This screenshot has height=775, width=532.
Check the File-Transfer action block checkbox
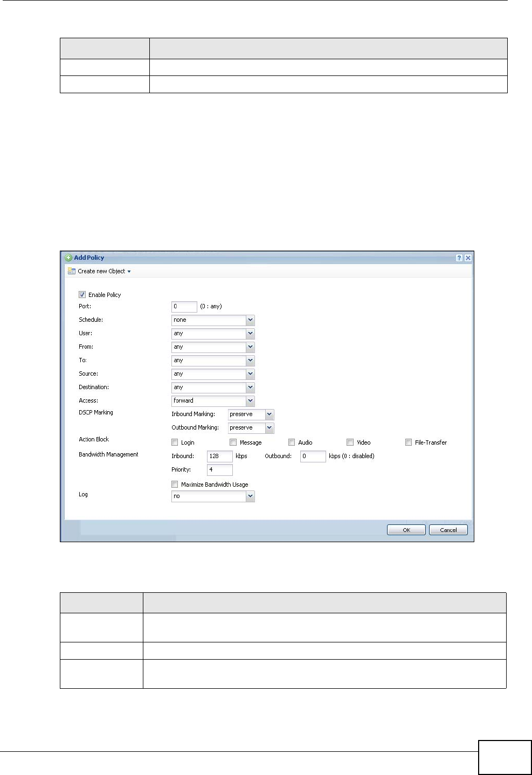(409, 442)
